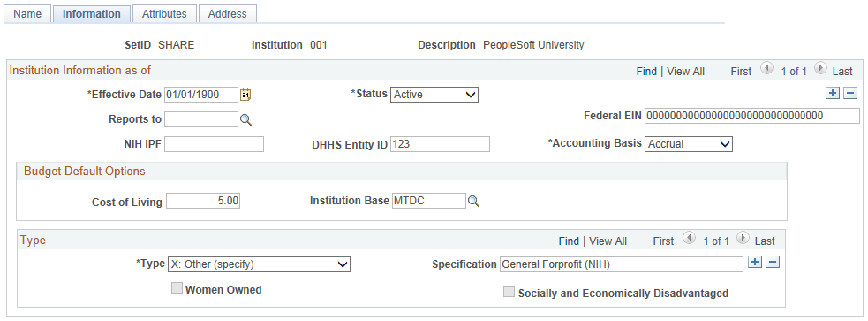Show next Institution Information row arrow
This screenshot has height=321, width=868.
click(x=821, y=69)
